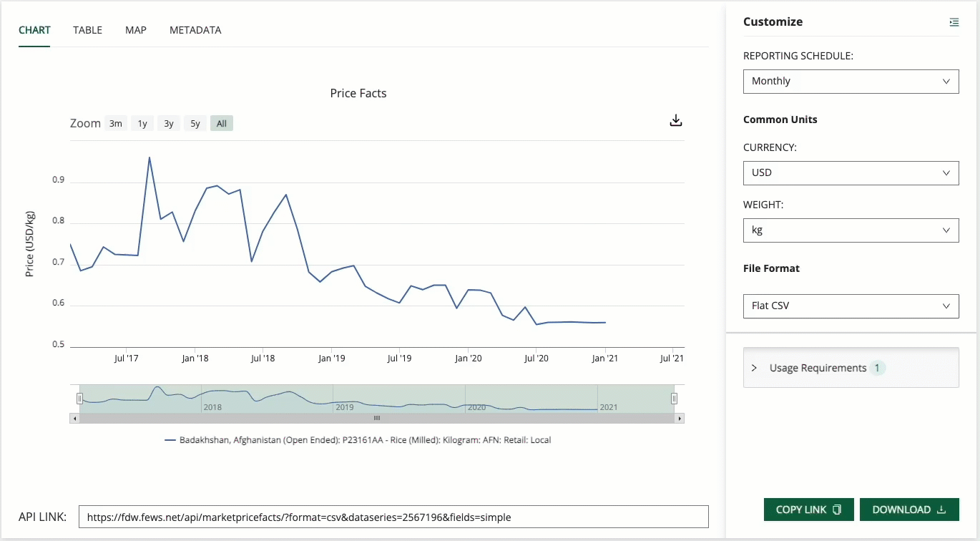Viewport: 980px width, 541px height.
Task: Open the File Format Flat CSV dropdown
Action: 851,306
